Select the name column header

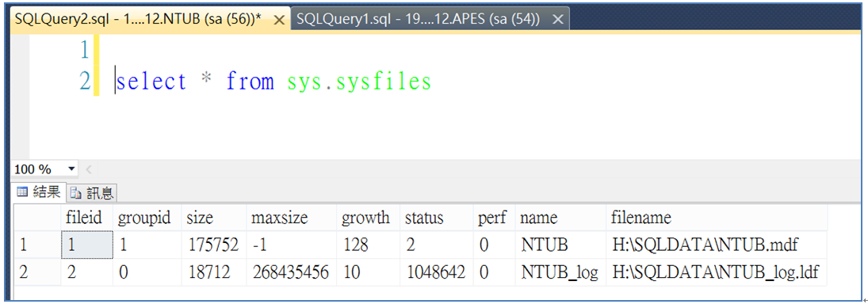[560, 218]
